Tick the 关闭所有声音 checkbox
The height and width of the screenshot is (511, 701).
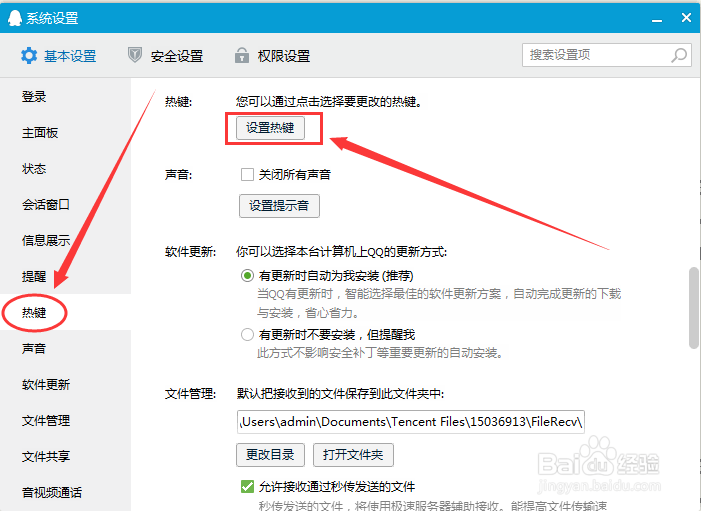click(247, 174)
